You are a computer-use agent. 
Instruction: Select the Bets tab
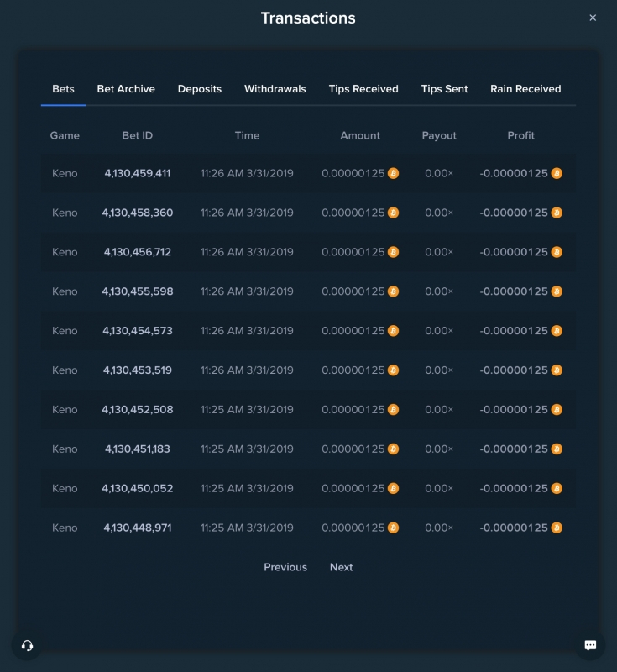63,89
